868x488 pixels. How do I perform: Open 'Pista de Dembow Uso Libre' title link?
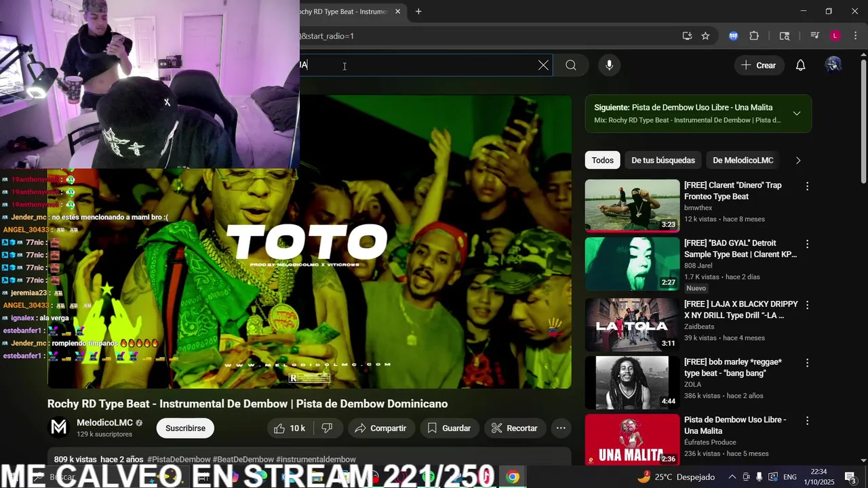coord(735,425)
